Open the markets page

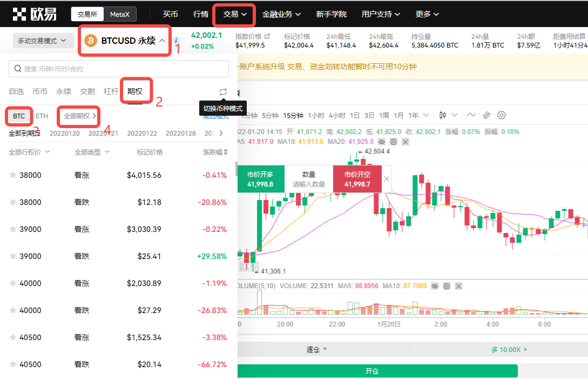[x=201, y=14]
